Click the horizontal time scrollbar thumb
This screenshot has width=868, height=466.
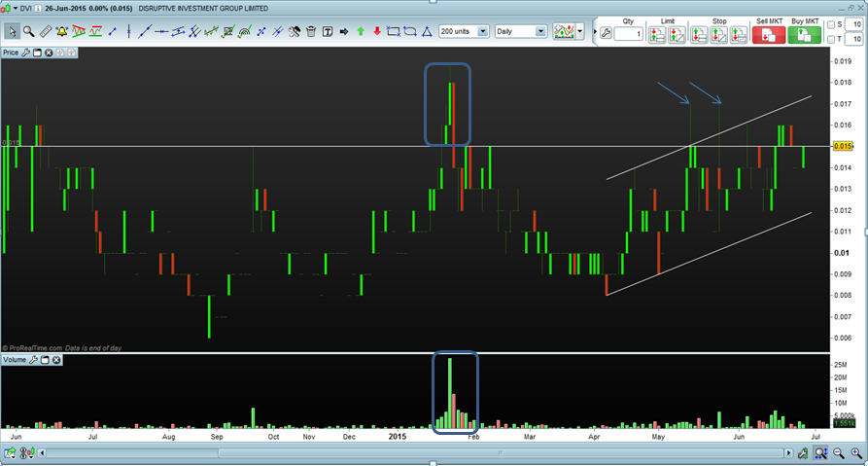click(x=499, y=453)
